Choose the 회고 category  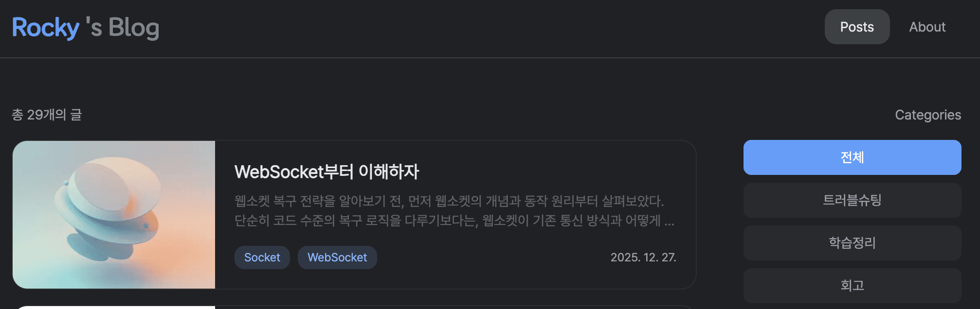pyautogui.click(x=852, y=286)
